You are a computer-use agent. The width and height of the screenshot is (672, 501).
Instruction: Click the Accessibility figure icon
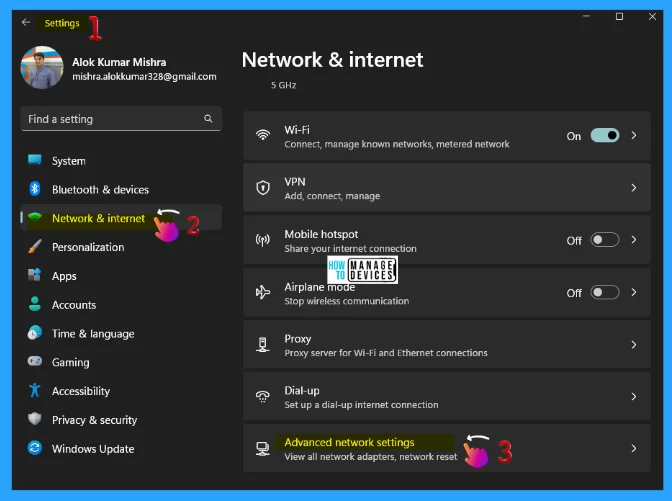35,390
